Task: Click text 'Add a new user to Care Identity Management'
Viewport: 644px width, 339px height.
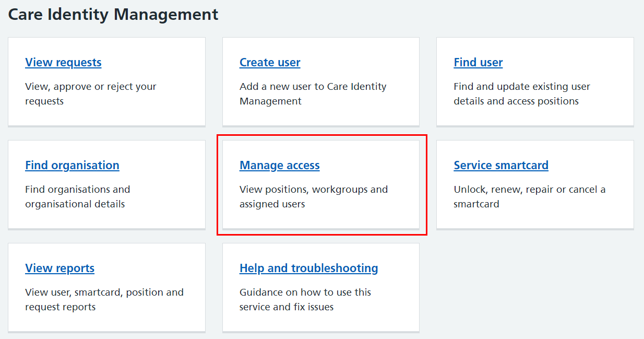Action: (313, 94)
